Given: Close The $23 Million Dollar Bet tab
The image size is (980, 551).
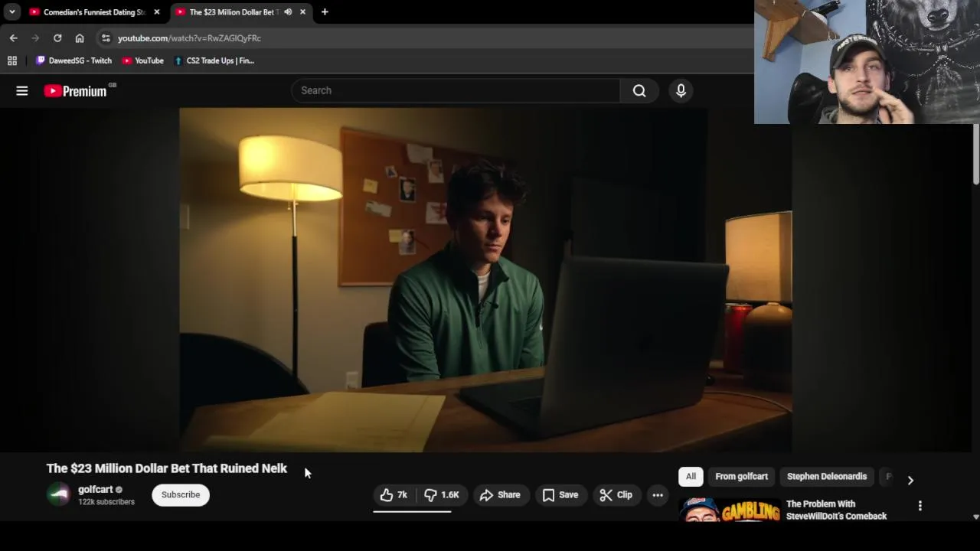Looking at the screenshot, I should 302,12.
